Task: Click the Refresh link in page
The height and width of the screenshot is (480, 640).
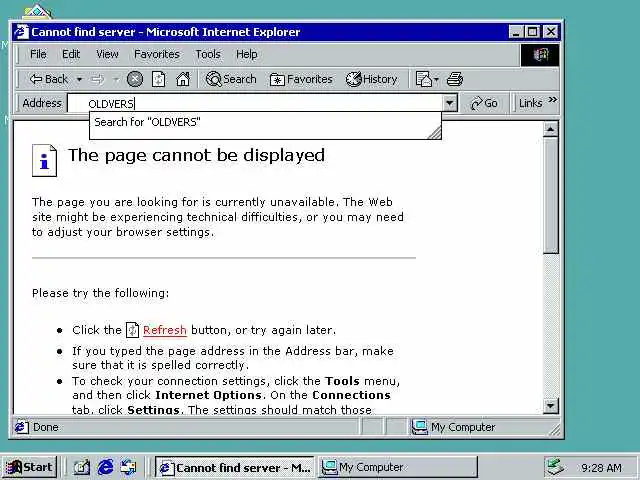Action: (164, 330)
